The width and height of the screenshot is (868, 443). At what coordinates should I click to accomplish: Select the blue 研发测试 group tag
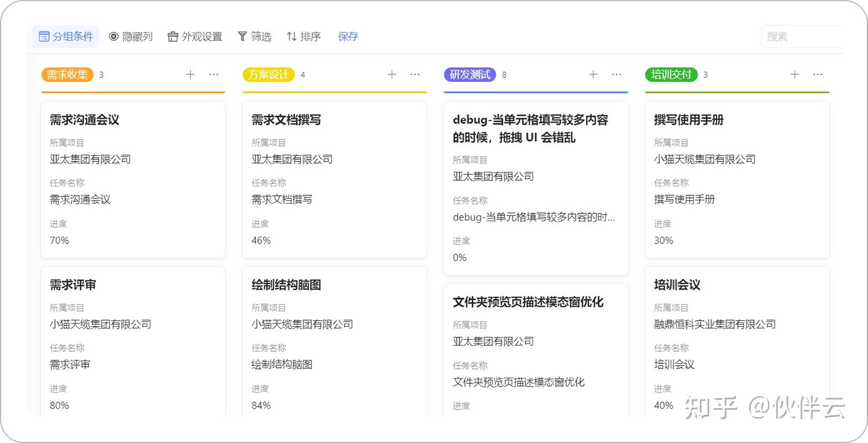pyautogui.click(x=470, y=75)
